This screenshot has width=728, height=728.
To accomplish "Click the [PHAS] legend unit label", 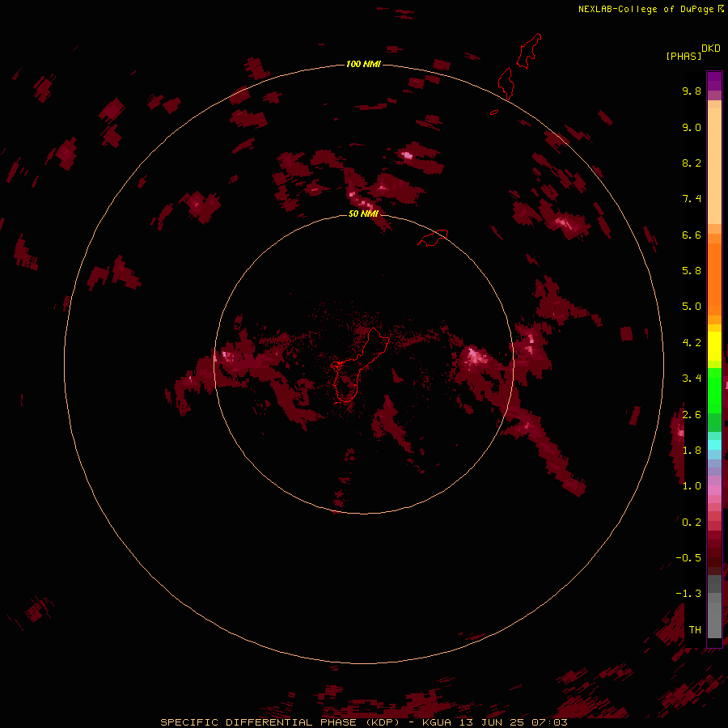I will tap(684, 56).
